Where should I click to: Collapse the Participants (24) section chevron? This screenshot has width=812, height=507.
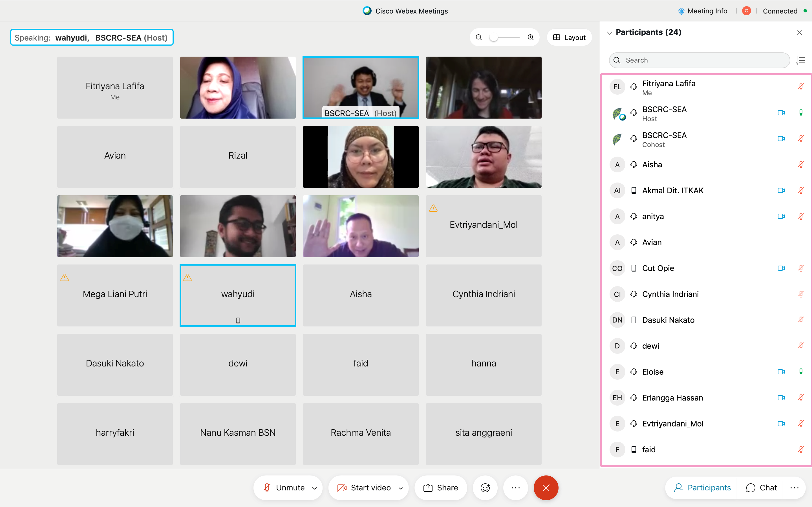609,33
